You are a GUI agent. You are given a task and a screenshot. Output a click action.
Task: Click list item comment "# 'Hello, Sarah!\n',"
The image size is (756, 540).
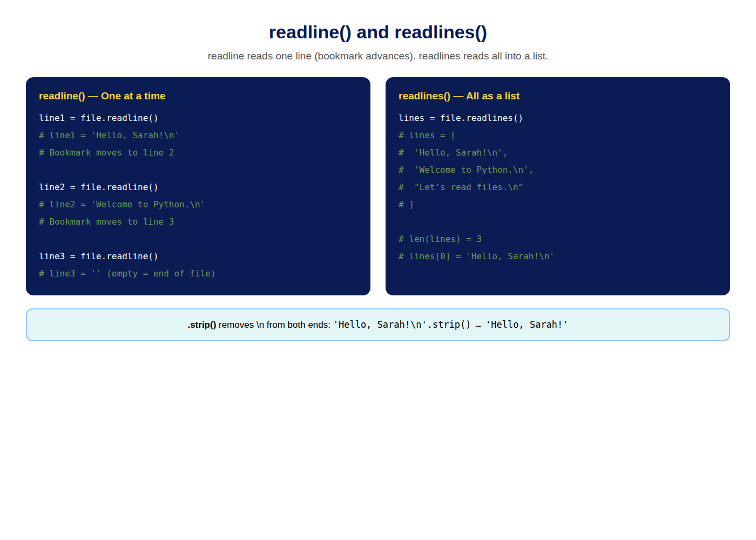point(453,153)
